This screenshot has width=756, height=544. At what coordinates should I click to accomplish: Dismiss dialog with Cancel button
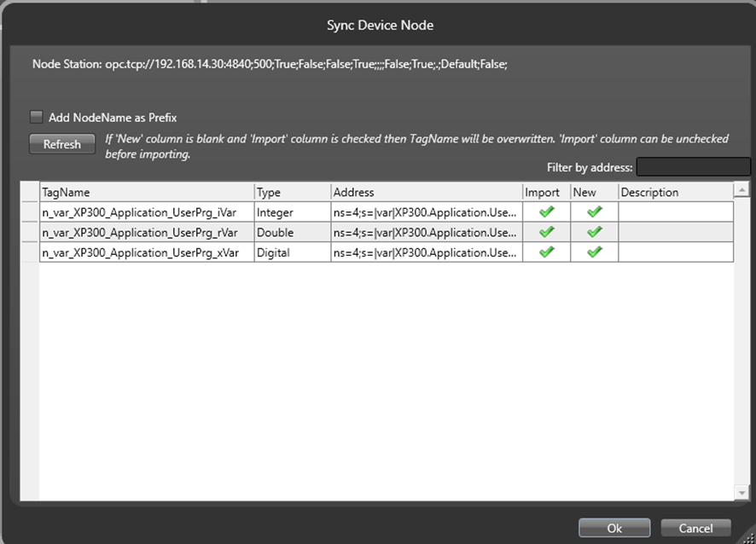point(695,528)
